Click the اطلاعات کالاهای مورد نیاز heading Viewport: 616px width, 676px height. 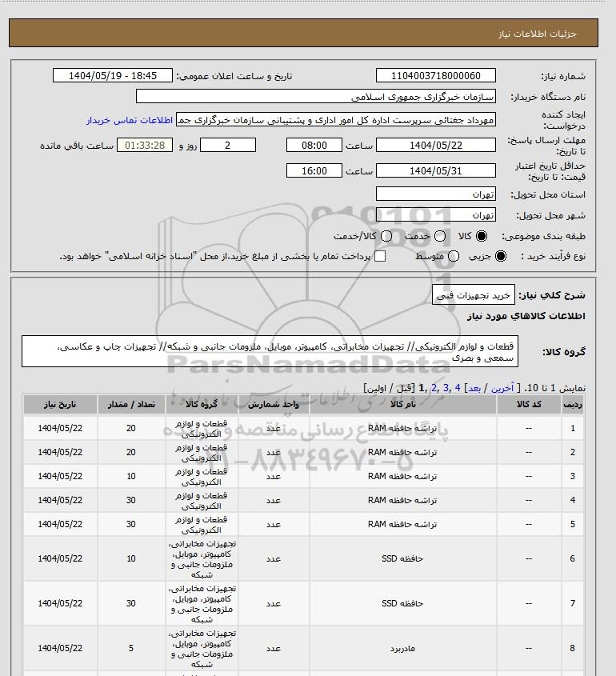pyautogui.click(x=526, y=316)
